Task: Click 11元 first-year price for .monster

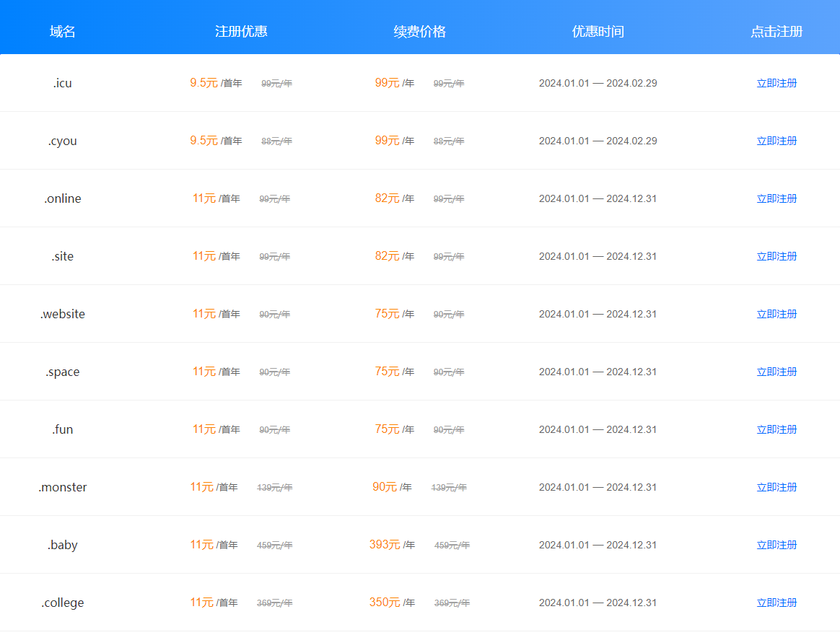Action: coord(202,488)
